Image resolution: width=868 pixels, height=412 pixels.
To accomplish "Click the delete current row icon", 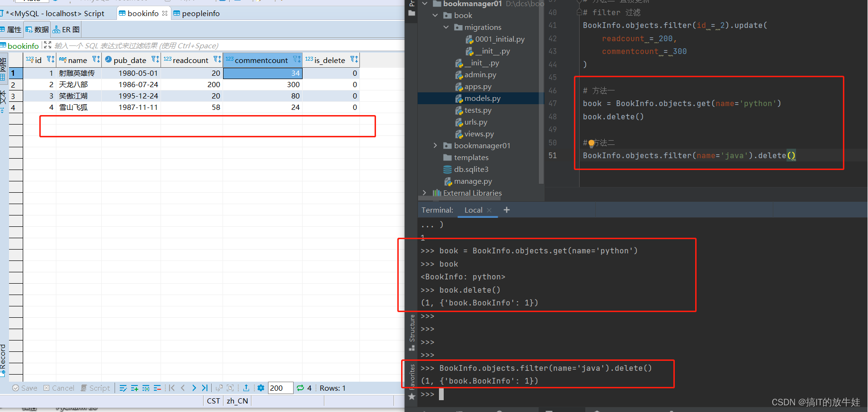I will click(157, 388).
